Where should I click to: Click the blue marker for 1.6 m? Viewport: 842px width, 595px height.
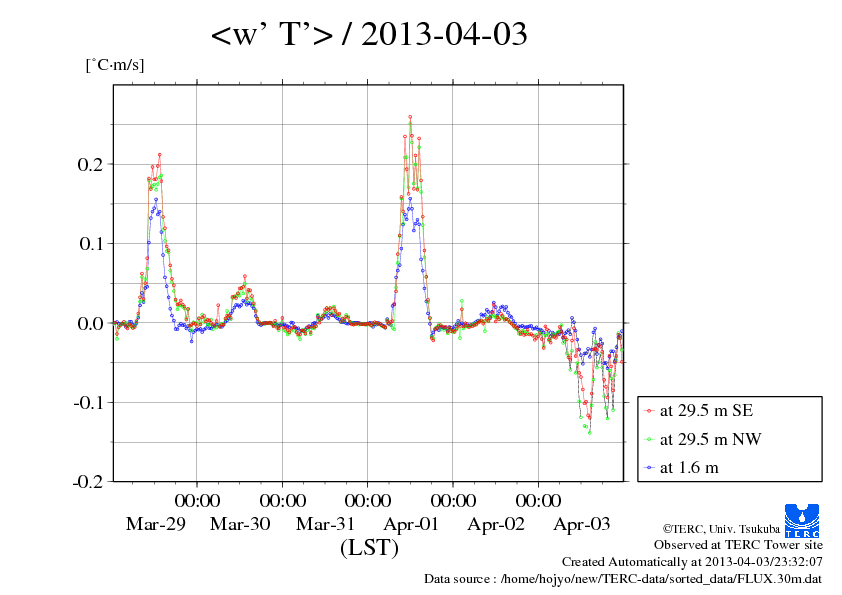click(x=650, y=467)
